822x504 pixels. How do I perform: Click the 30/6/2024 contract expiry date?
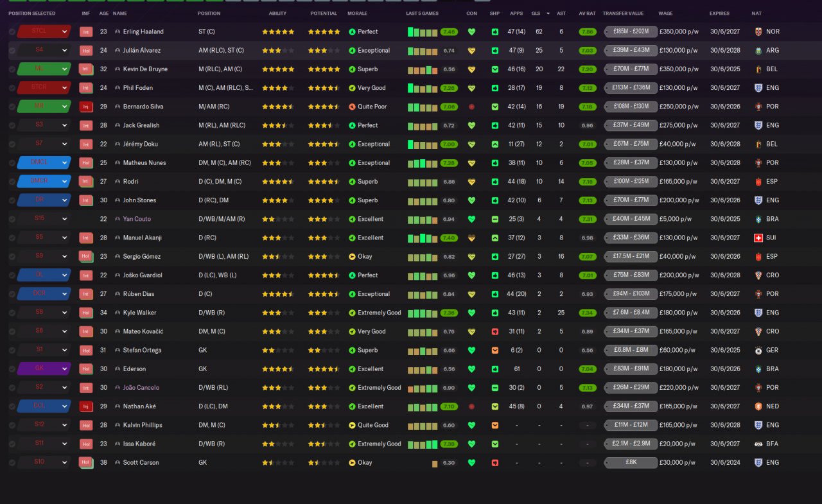[x=724, y=462]
